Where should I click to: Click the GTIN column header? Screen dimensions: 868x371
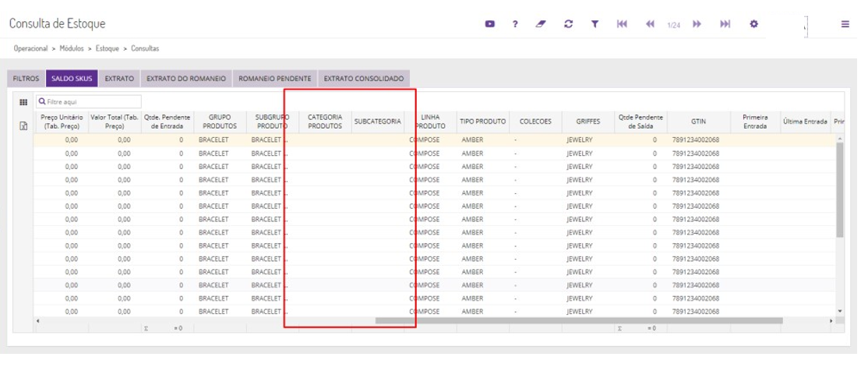698,122
